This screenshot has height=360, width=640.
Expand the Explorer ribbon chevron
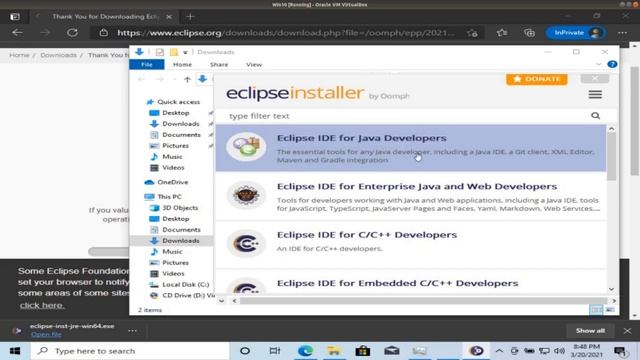(x=598, y=64)
